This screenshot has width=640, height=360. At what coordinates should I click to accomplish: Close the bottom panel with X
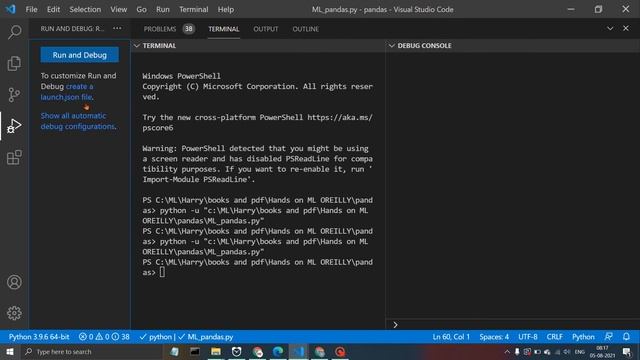(x=626, y=29)
